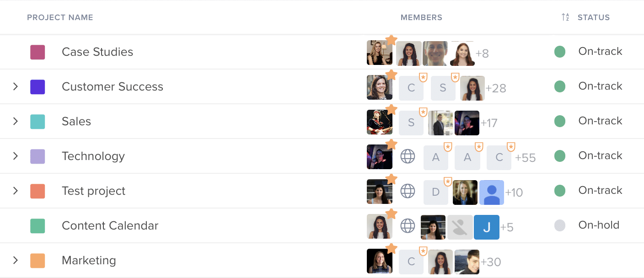Screen dimensions: 644x278
Task: Click the gray disabled-user avatar in Content Calendar
Action: pyautogui.click(x=460, y=227)
